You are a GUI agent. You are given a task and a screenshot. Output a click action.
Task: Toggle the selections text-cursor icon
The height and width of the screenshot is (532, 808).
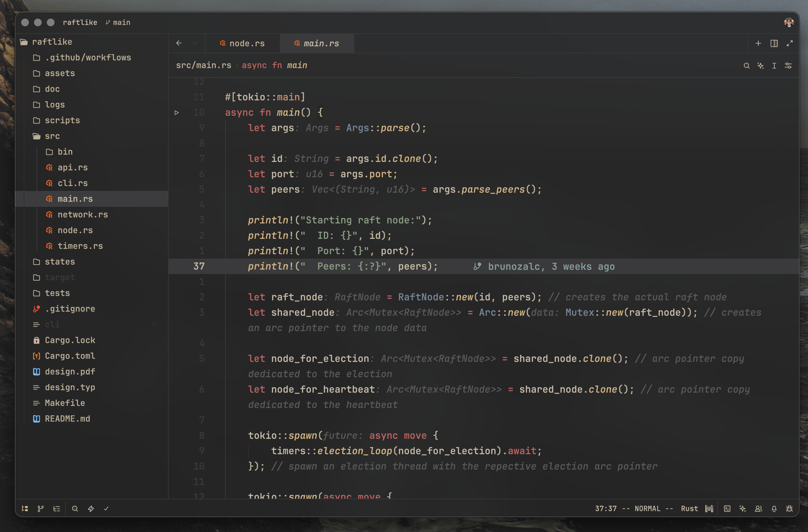(x=774, y=65)
